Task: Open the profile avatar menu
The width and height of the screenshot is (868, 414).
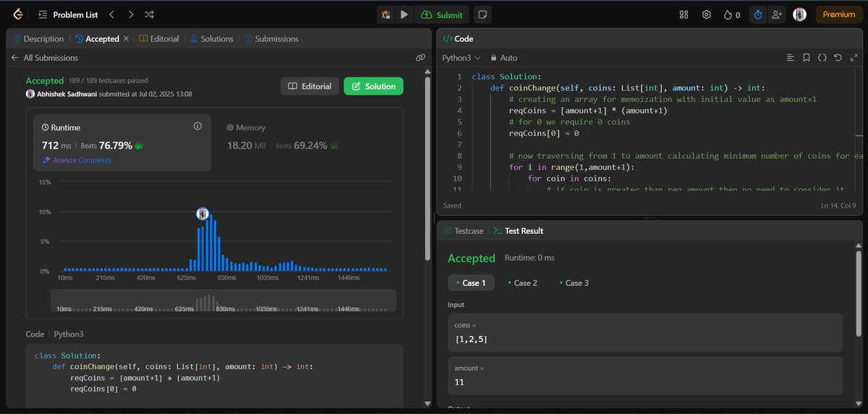Action: coord(799,14)
